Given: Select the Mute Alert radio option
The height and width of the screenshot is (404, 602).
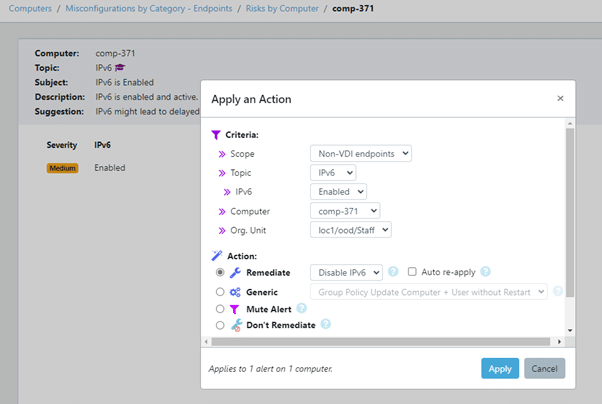Looking at the screenshot, I should [x=220, y=309].
